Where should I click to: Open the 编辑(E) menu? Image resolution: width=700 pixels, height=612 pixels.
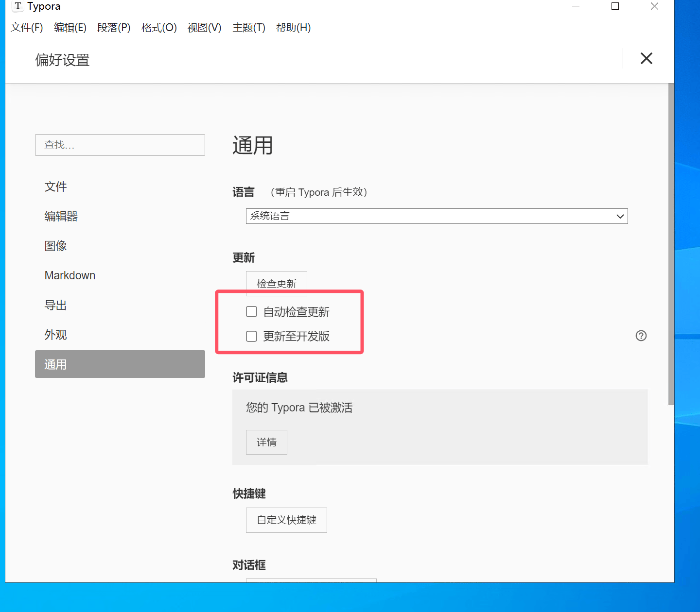tap(70, 28)
